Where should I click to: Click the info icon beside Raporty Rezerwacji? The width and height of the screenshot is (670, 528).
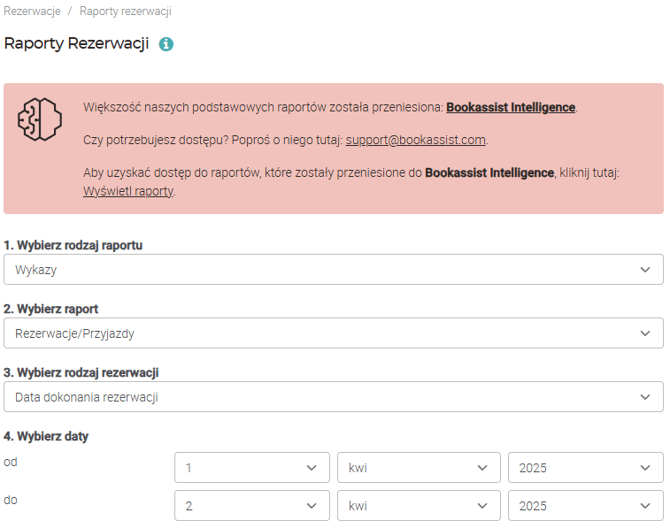point(166,44)
